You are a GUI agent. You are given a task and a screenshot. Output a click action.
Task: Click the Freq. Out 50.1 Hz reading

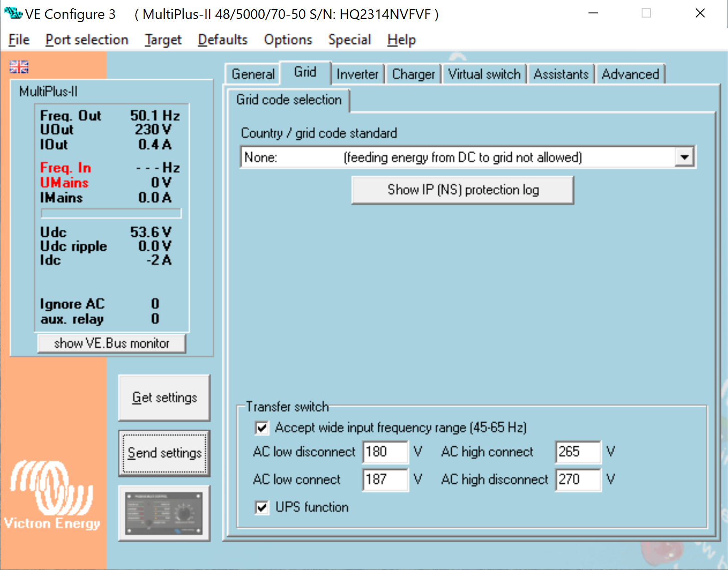(x=110, y=115)
